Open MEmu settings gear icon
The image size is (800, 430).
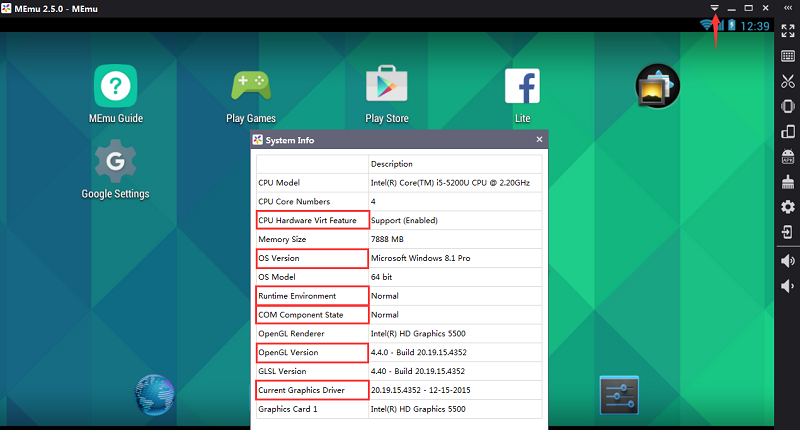pyautogui.click(x=787, y=207)
